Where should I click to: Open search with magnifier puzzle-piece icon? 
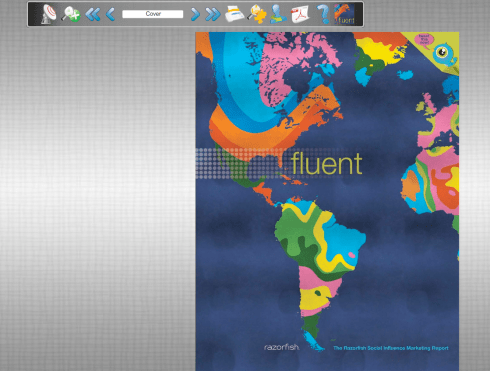click(x=257, y=14)
